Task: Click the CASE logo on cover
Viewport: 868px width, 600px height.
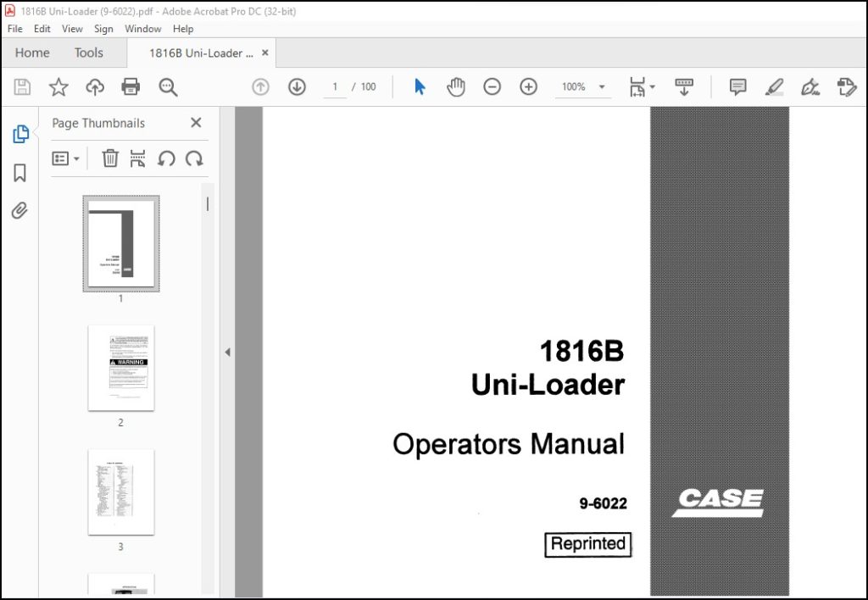Action: tap(718, 503)
